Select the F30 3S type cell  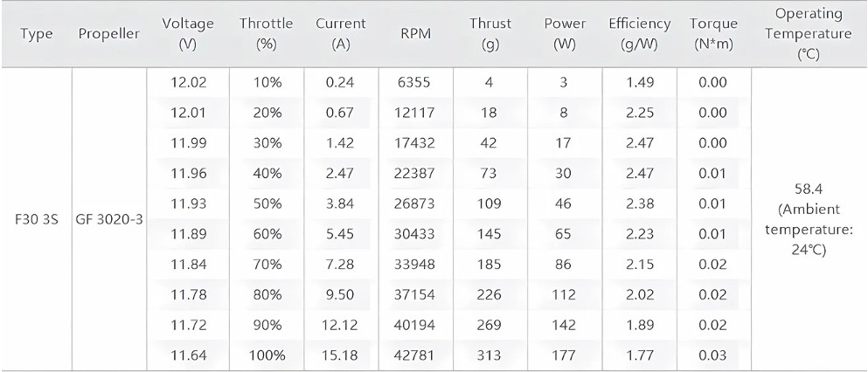pos(37,219)
